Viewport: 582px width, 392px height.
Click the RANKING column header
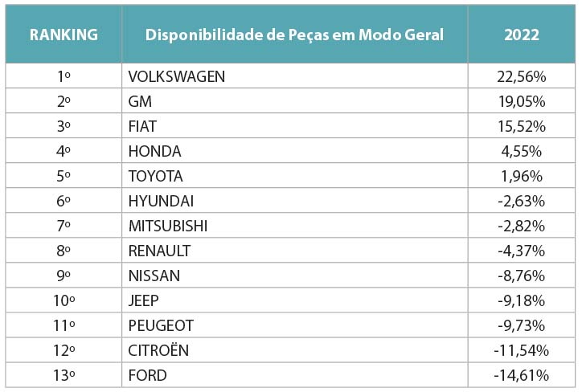[x=64, y=35]
